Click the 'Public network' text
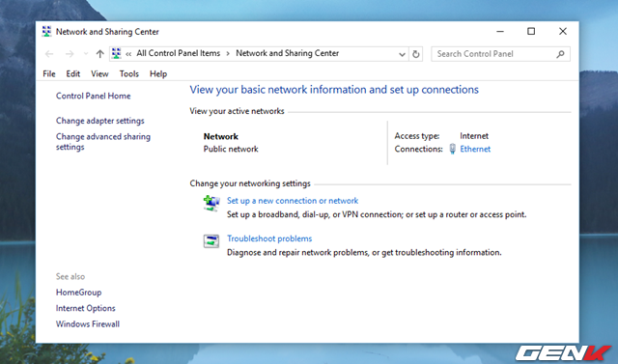This screenshot has width=618, height=364. click(231, 149)
